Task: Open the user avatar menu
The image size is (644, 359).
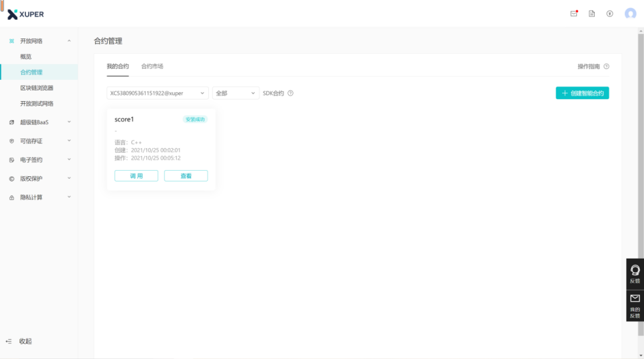Action: point(630,13)
